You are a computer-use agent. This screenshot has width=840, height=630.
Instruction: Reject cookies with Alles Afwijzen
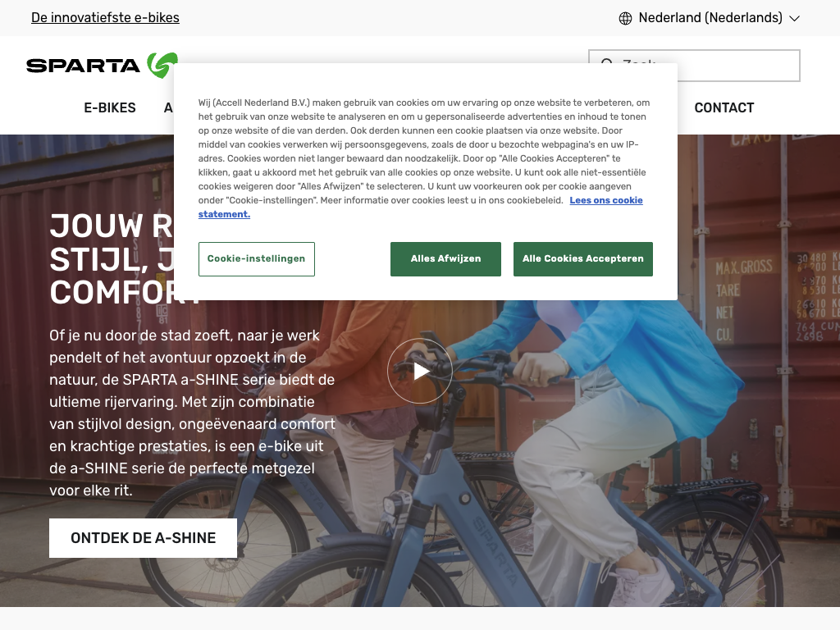[x=445, y=258]
